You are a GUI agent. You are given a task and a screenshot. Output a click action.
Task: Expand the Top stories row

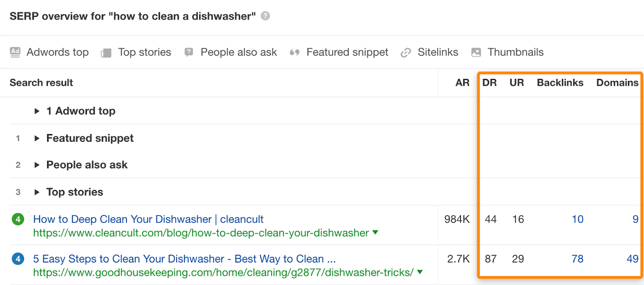(x=37, y=192)
